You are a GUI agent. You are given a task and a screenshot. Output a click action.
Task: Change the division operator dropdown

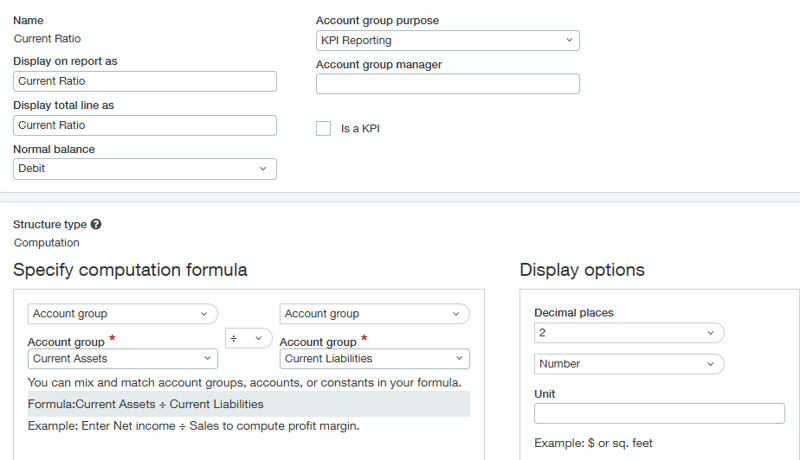(x=248, y=339)
